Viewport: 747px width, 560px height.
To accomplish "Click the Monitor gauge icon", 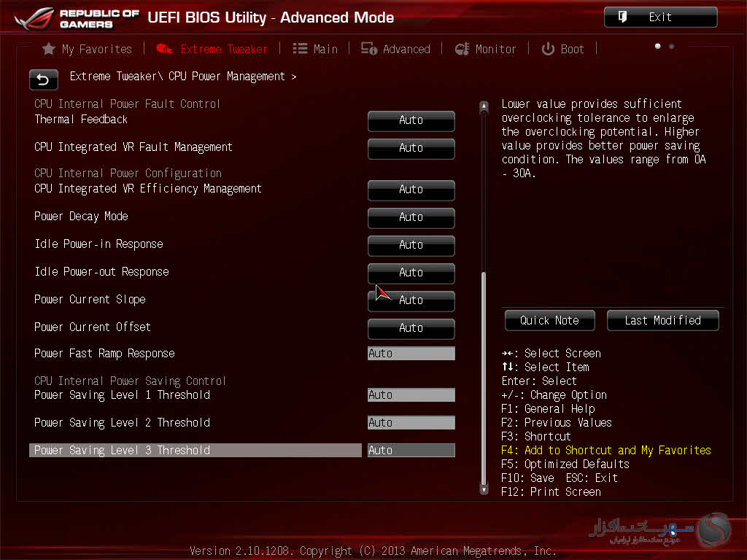I will pos(462,49).
